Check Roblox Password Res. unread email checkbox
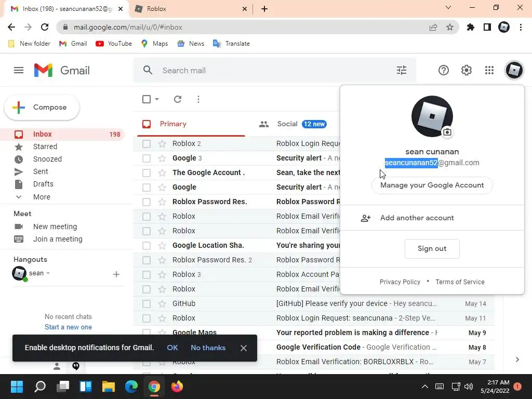The width and height of the screenshot is (532, 399). [x=146, y=202]
